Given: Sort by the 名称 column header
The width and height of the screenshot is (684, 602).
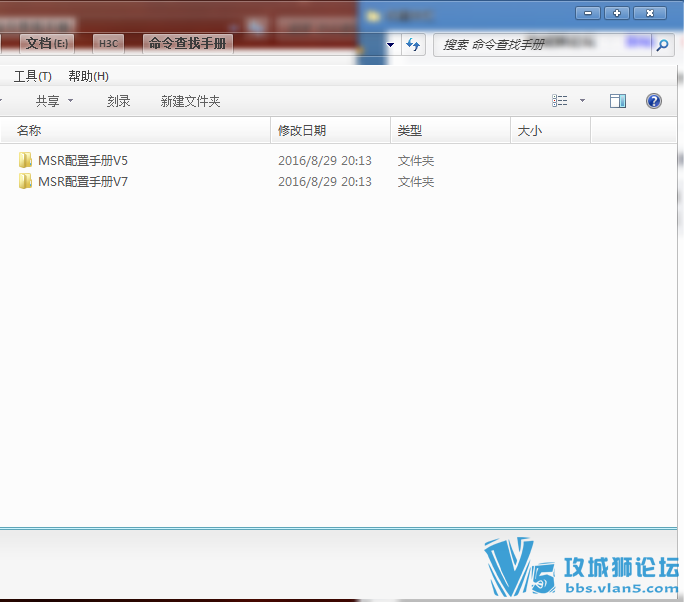Looking at the screenshot, I should [135, 130].
